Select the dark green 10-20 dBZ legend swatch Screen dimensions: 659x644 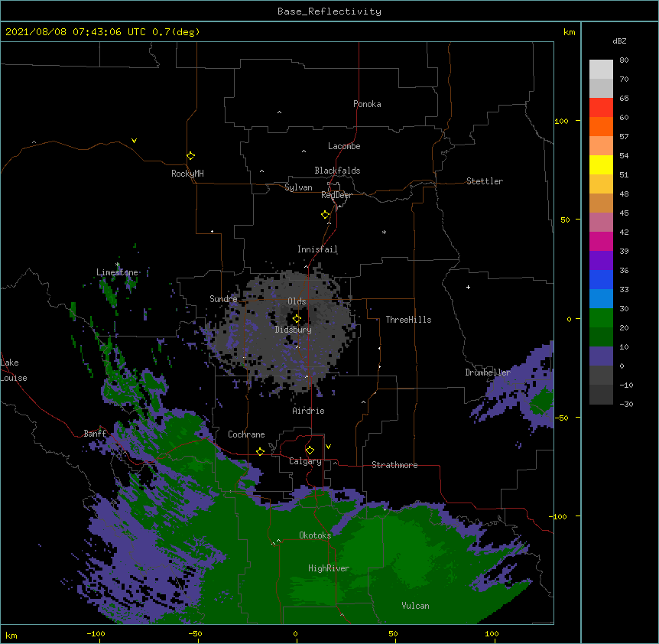click(x=601, y=337)
